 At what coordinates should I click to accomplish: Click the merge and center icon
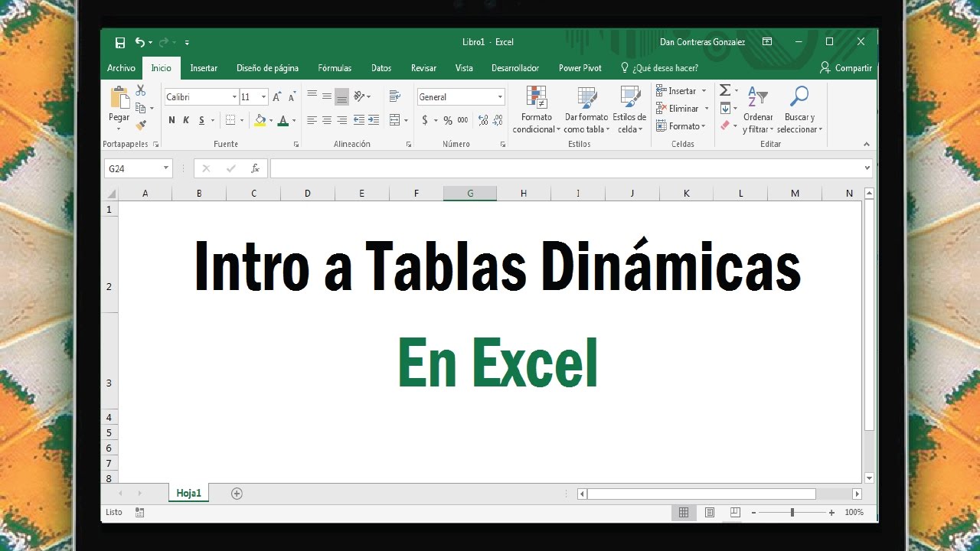pos(394,120)
